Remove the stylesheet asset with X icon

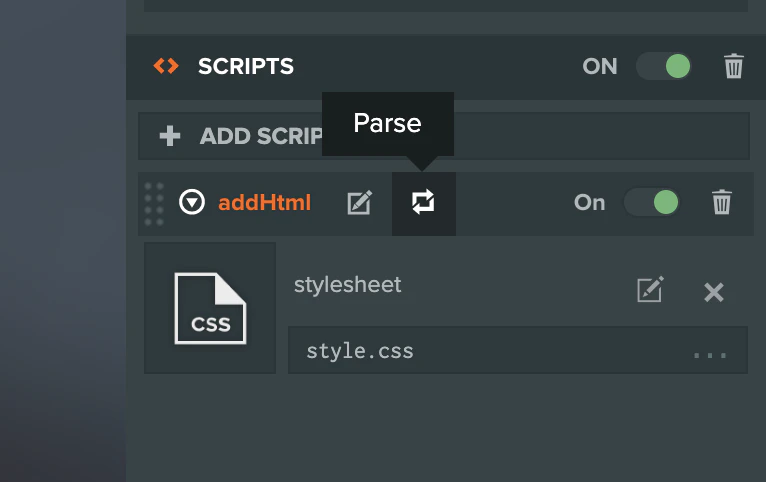(x=713, y=292)
